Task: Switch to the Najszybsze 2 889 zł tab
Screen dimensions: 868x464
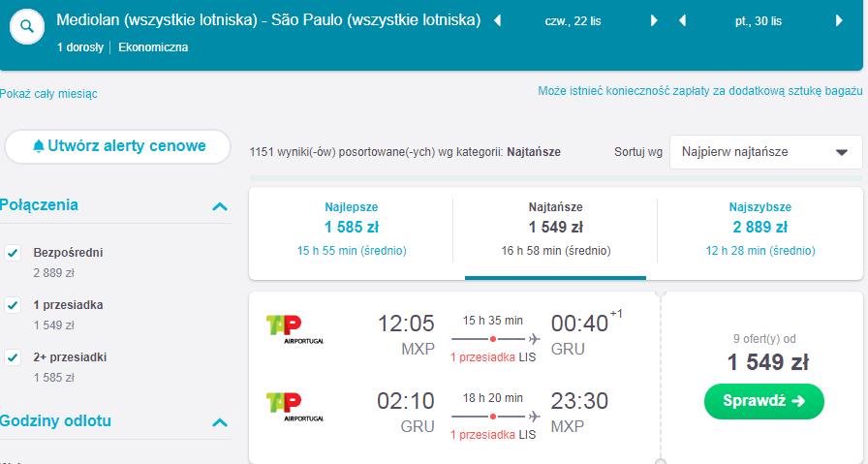Action: tap(759, 228)
